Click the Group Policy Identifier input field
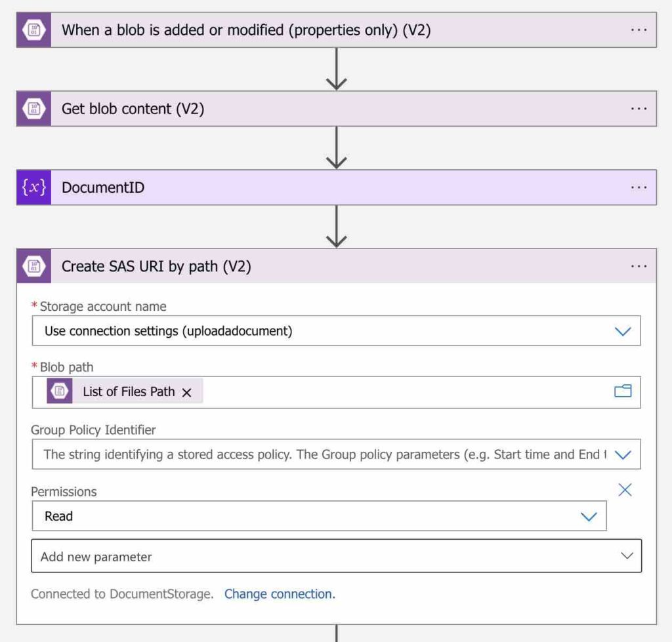672x642 pixels. coord(295,454)
